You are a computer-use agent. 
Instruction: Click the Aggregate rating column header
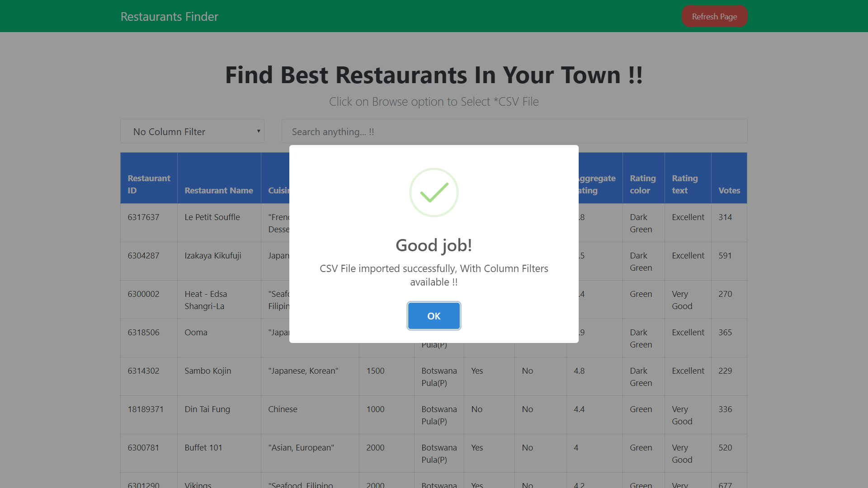click(596, 184)
